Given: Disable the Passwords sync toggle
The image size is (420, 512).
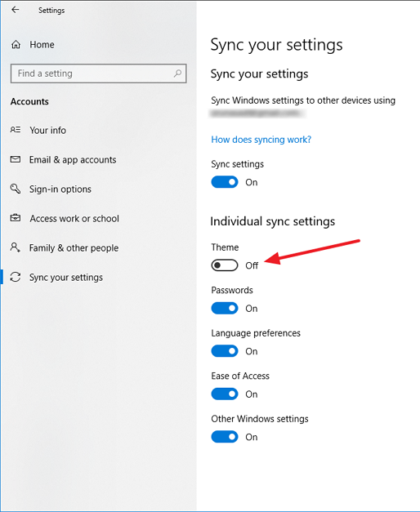Looking at the screenshot, I should pyautogui.click(x=225, y=308).
